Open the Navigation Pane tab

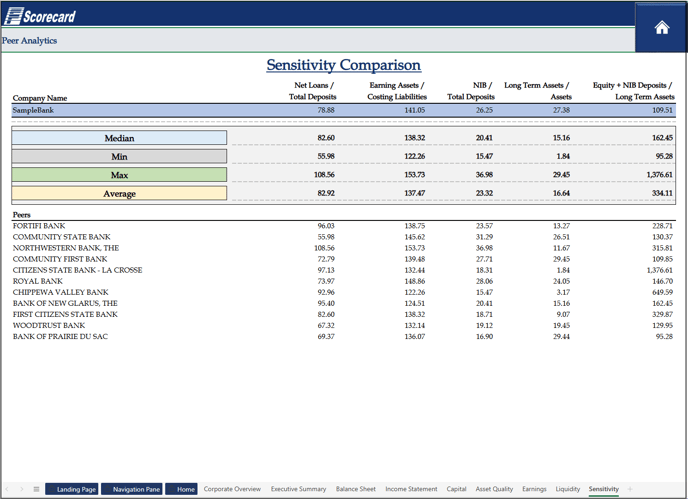pos(132,489)
